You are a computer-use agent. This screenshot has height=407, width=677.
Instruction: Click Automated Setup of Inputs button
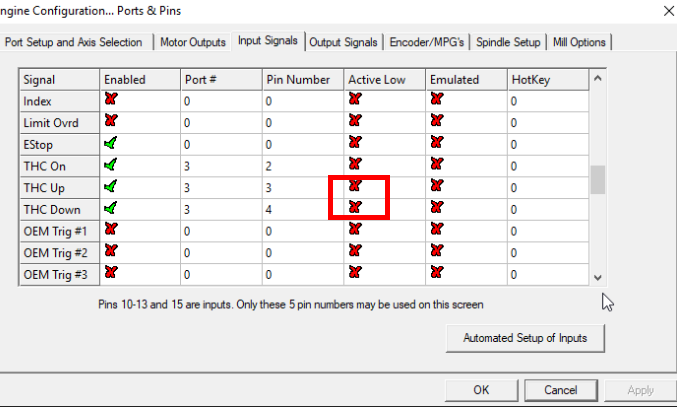(524, 338)
